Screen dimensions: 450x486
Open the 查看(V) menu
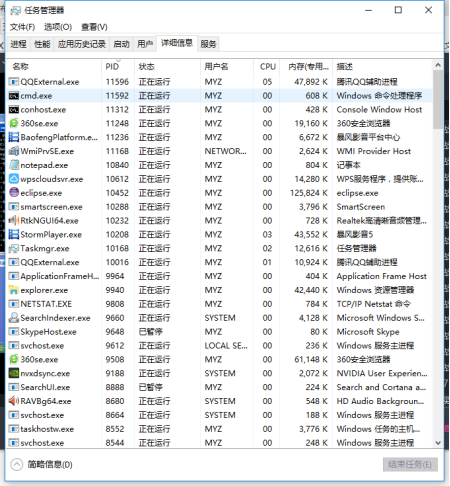click(x=94, y=27)
